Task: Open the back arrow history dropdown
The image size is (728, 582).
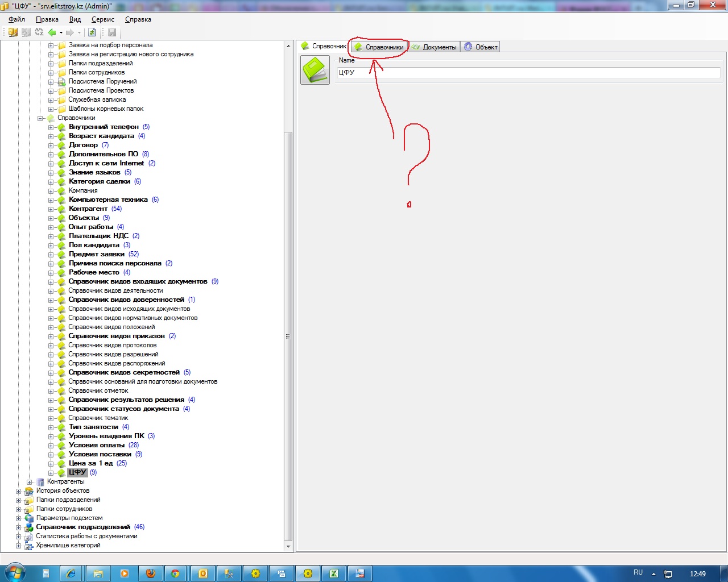Action: 61,32
